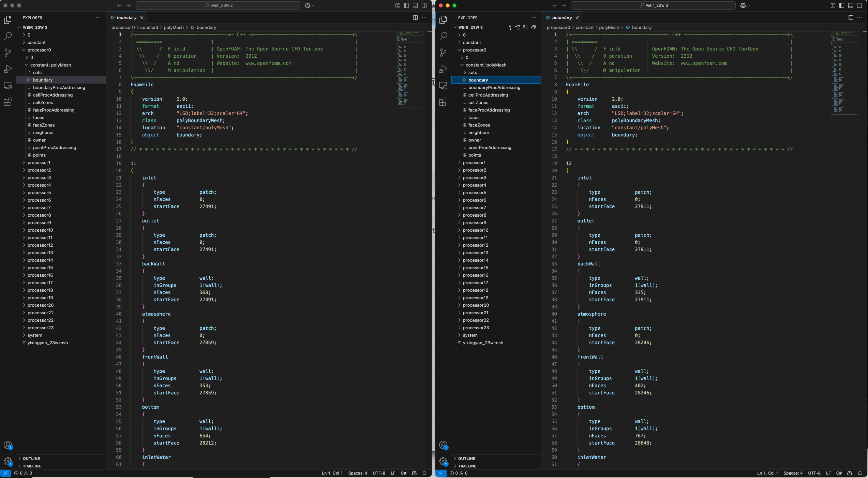This screenshot has width=868, height=478.
Task: Collapse all folders in WEIR_23W 3 explorer
Action: pyautogui.click(x=534, y=27)
